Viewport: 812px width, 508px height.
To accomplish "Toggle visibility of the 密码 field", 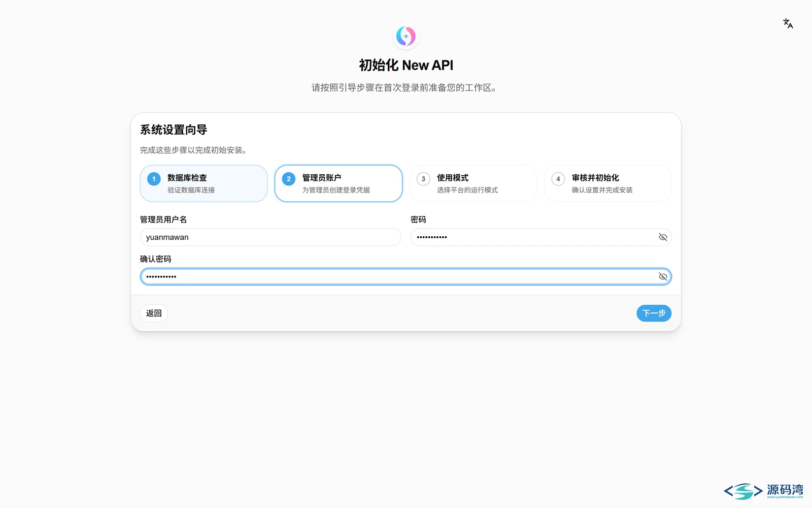I will (x=663, y=237).
